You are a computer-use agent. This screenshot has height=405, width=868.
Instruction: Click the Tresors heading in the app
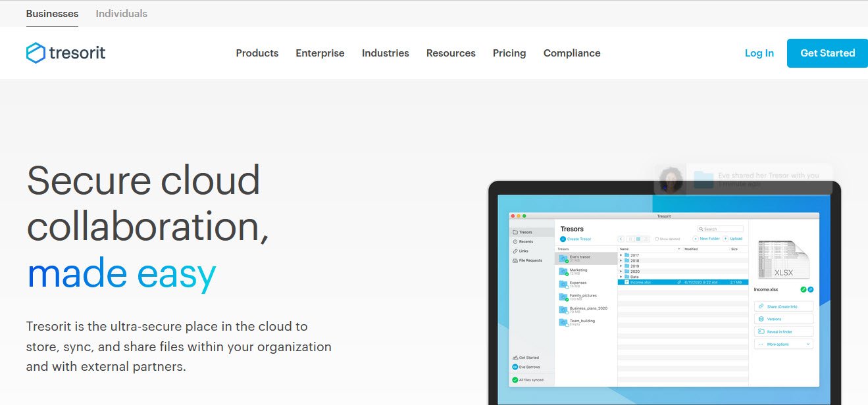pyautogui.click(x=572, y=229)
